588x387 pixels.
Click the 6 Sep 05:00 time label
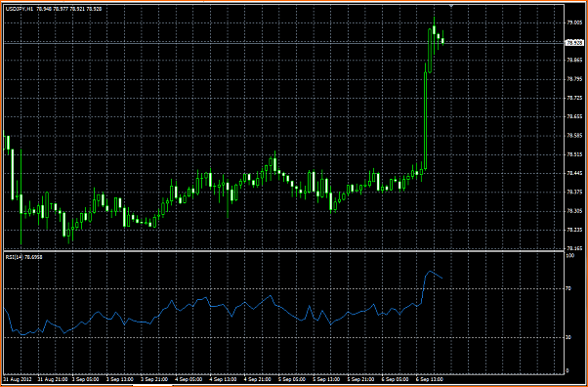(x=396, y=379)
